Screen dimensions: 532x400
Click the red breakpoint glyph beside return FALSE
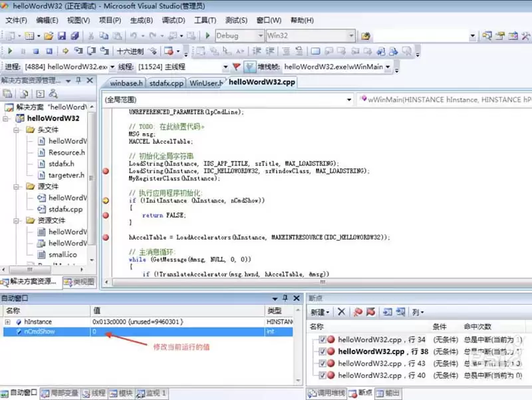click(x=104, y=216)
